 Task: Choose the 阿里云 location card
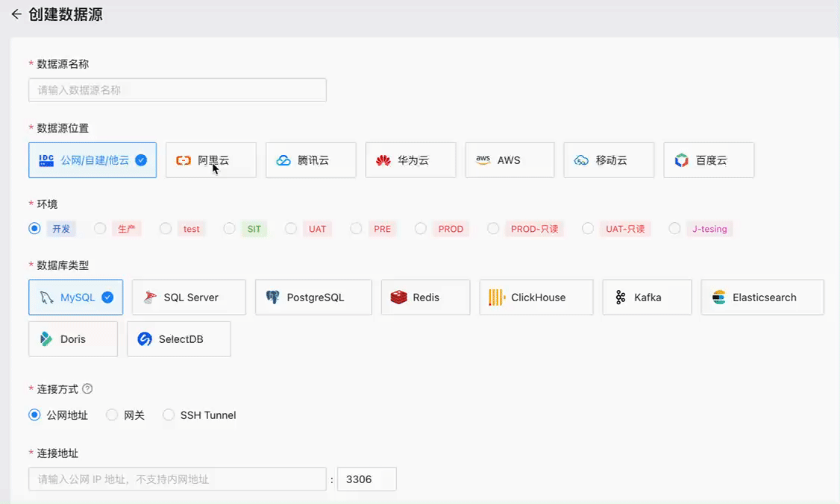211,160
